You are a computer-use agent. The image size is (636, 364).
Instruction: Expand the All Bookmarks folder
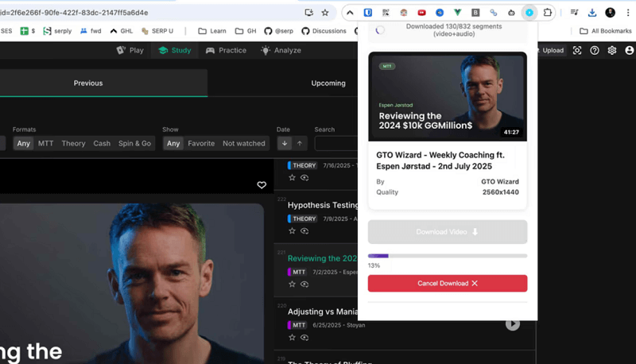(606, 31)
